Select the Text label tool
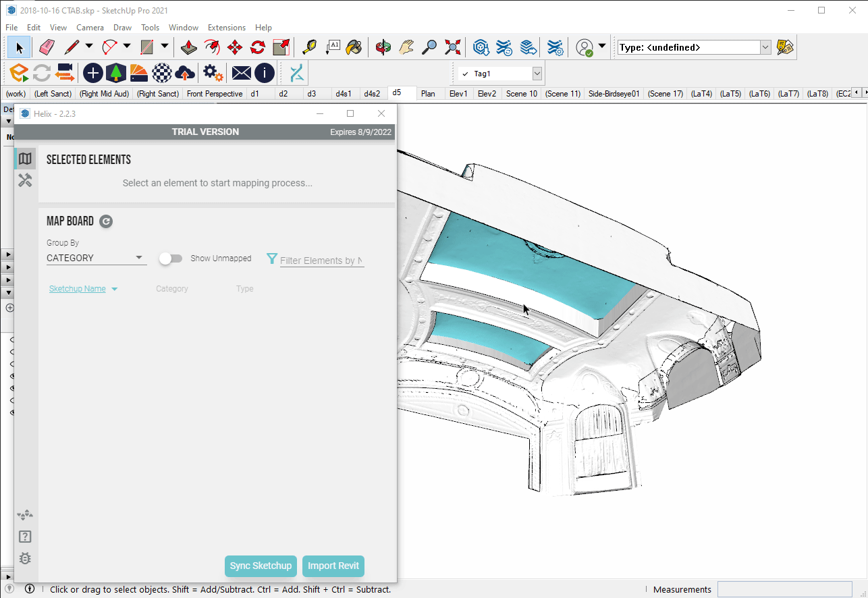Image resolution: width=868 pixels, height=598 pixels. tap(333, 47)
